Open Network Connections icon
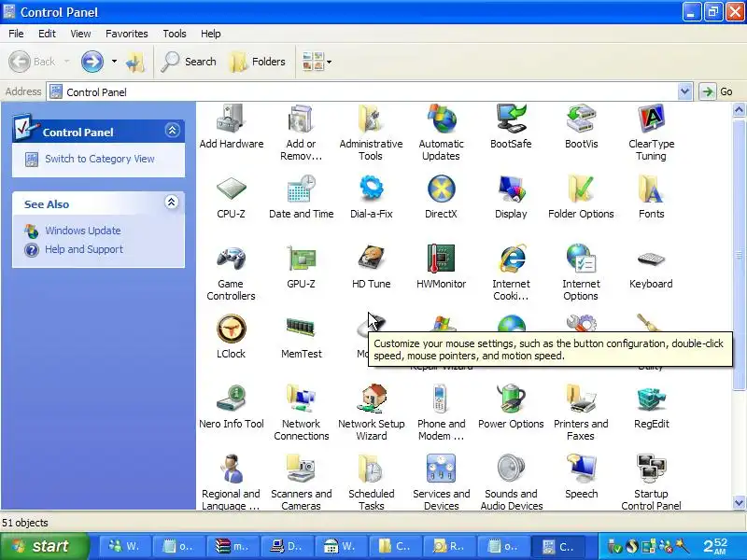Image resolution: width=747 pixels, height=560 pixels. coord(301,413)
